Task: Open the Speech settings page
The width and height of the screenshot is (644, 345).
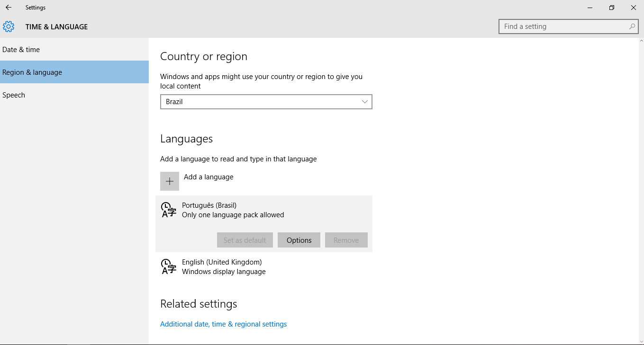Action: (x=74, y=95)
